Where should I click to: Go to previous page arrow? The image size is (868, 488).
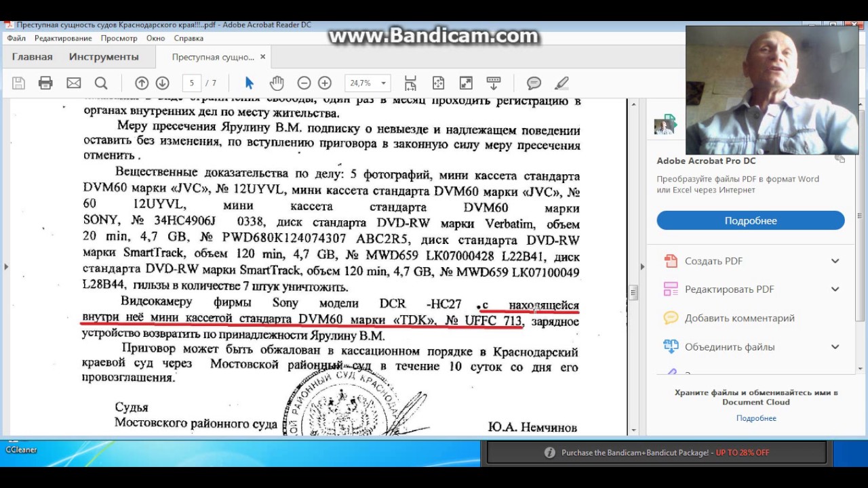pyautogui.click(x=141, y=83)
